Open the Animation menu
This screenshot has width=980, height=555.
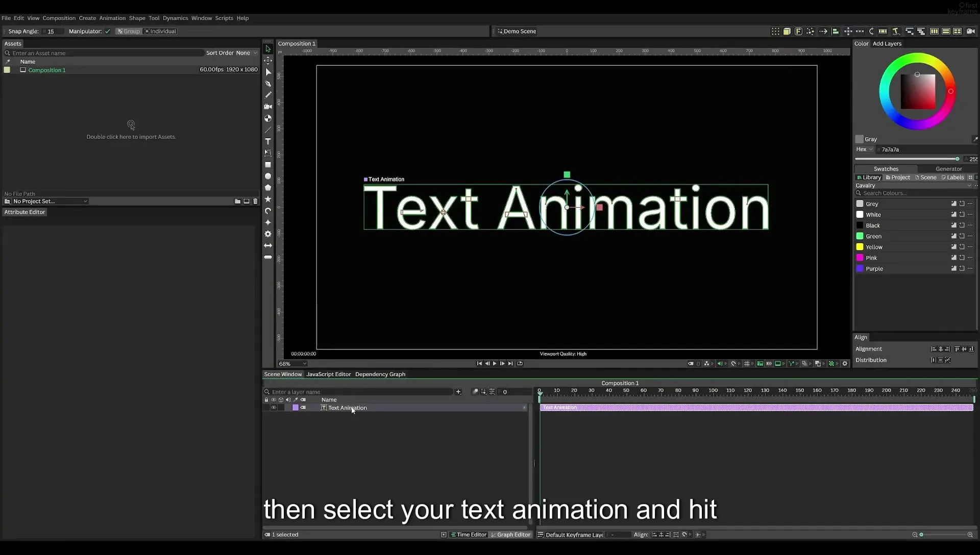(112, 18)
